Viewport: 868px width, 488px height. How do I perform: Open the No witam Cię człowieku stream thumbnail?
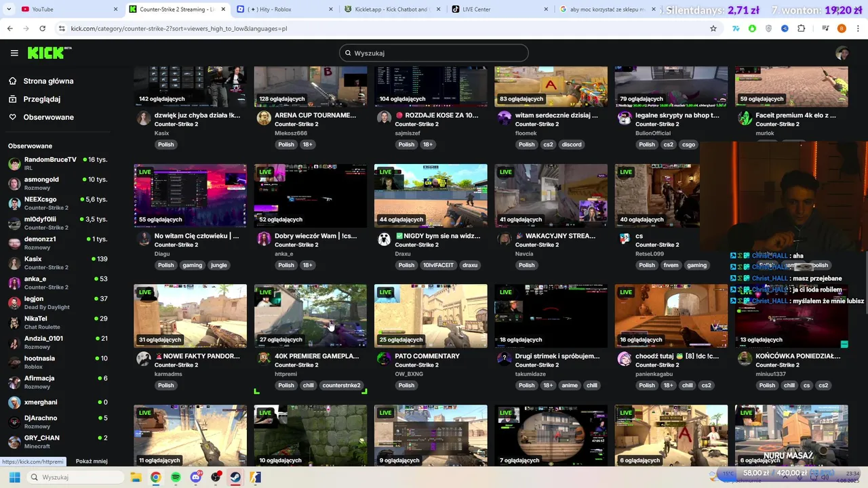(x=191, y=195)
